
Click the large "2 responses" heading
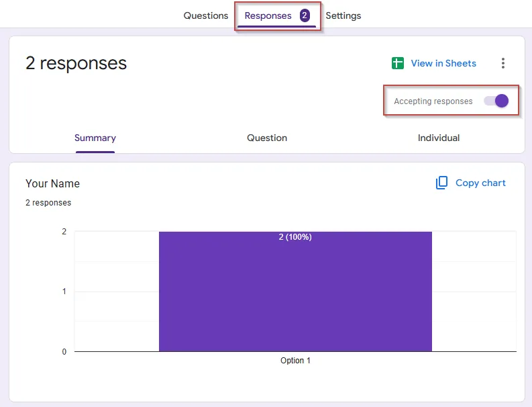click(x=76, y=63)
